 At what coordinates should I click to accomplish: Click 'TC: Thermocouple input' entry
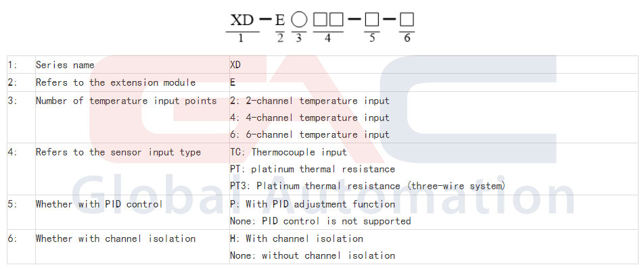(288, 152)
